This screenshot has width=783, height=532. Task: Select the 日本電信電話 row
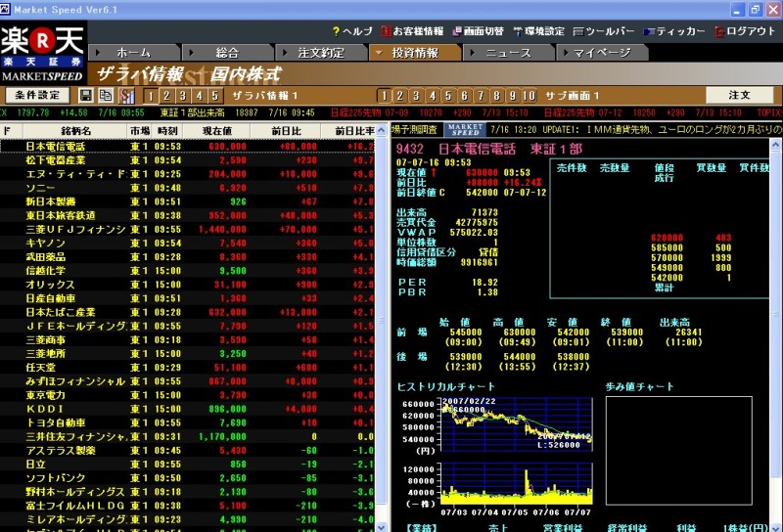pyautogui.click(x=188, y=147)
